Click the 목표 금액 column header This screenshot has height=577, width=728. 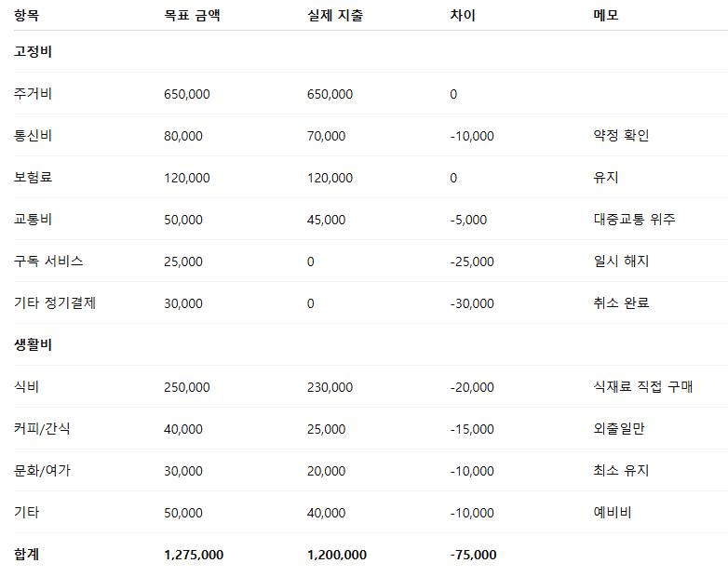(192, 16)
